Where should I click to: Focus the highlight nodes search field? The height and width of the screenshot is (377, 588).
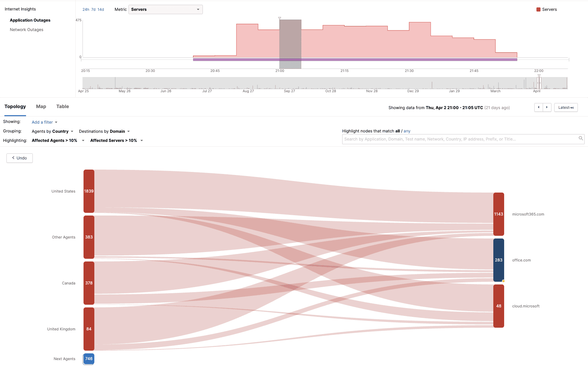460,139
